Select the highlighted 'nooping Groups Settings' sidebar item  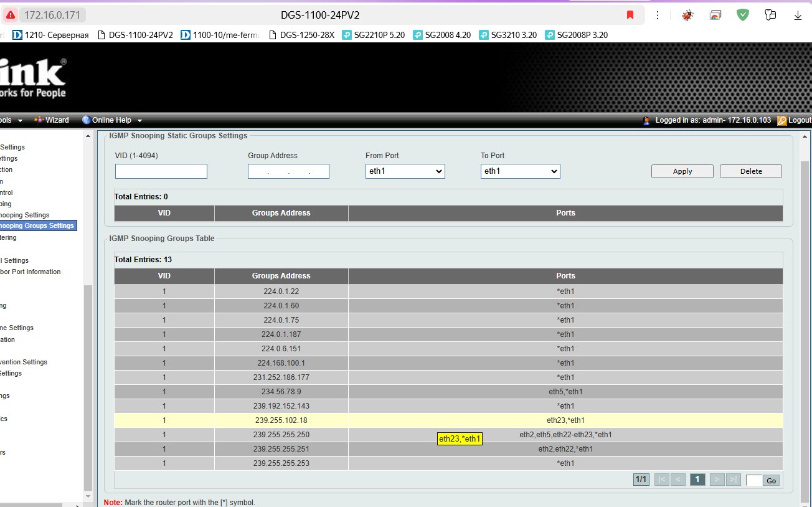(x=37, y=225)
